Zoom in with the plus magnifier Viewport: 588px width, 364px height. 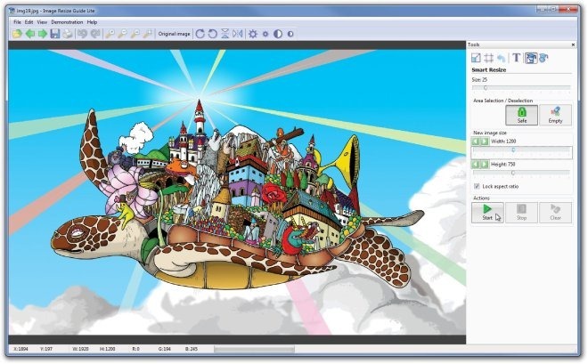click(110, 34)
